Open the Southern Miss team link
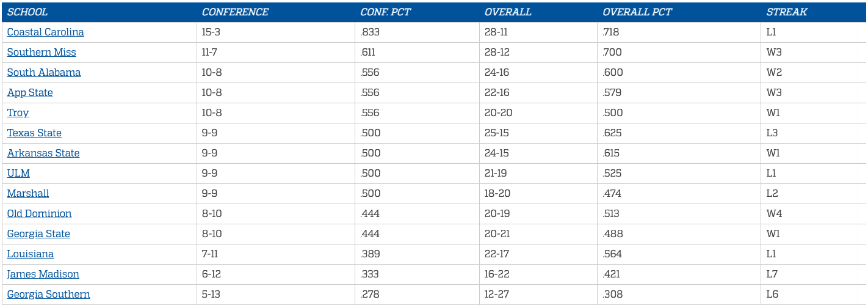 click(x=42, y=52)
